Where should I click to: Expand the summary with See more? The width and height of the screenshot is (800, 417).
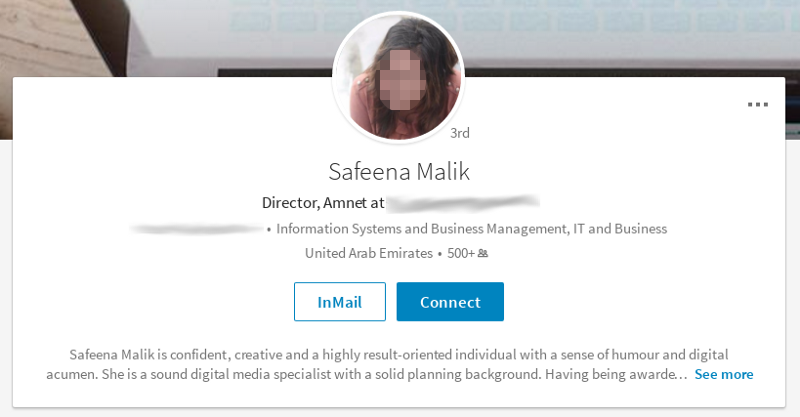[724, 374]
